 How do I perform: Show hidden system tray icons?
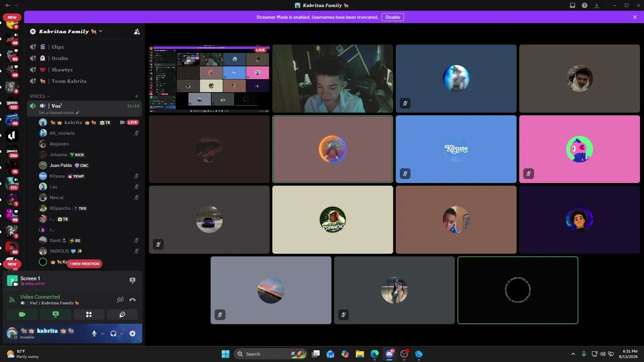coord(573,354)
